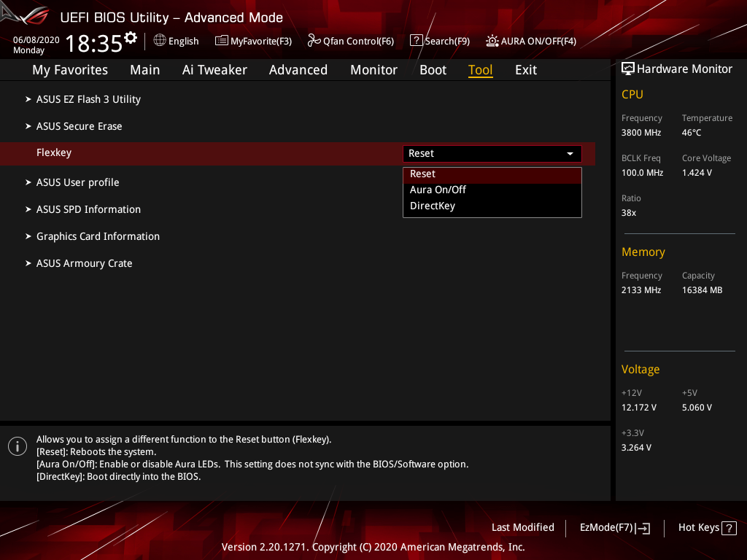Image resolution: width=747 pixels, height=560 pixels.
Task: Click the Memory section heading
Action: point(643,252)
